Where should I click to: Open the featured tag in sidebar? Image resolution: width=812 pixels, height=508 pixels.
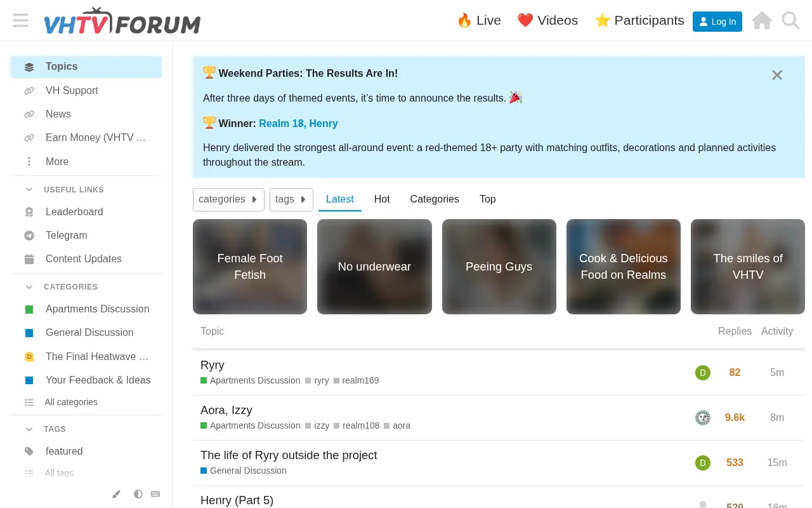(x=86, y=451)
